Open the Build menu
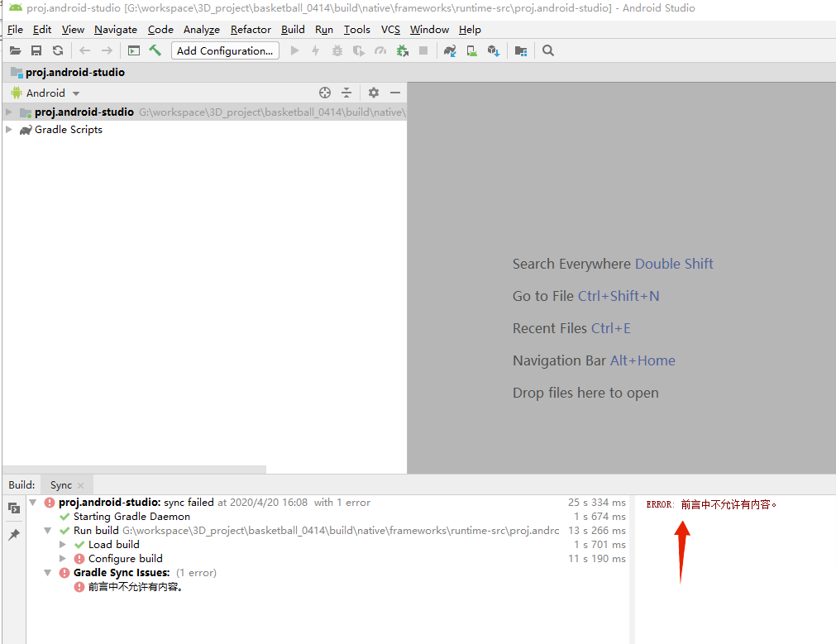The width and height of the screenshot is (836, 644). (x=293, y=29)
